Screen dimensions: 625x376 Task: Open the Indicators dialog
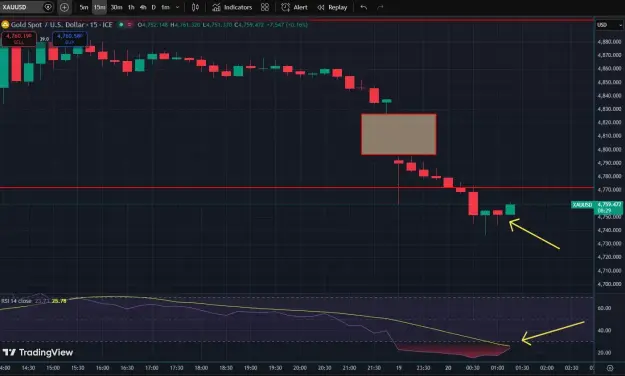tap(232, 7)
